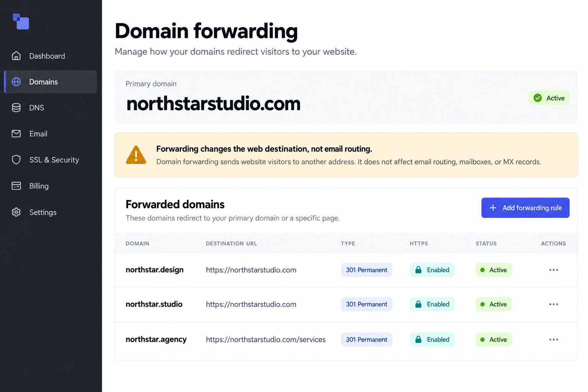Click the 301 Permanent badge for northstar.design
The image size is (588, 392).
pyautogui.click(x=366, y=270)
